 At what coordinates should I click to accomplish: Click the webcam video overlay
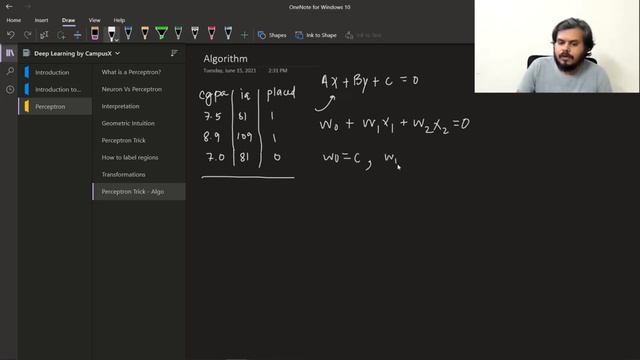pos(557,46)
